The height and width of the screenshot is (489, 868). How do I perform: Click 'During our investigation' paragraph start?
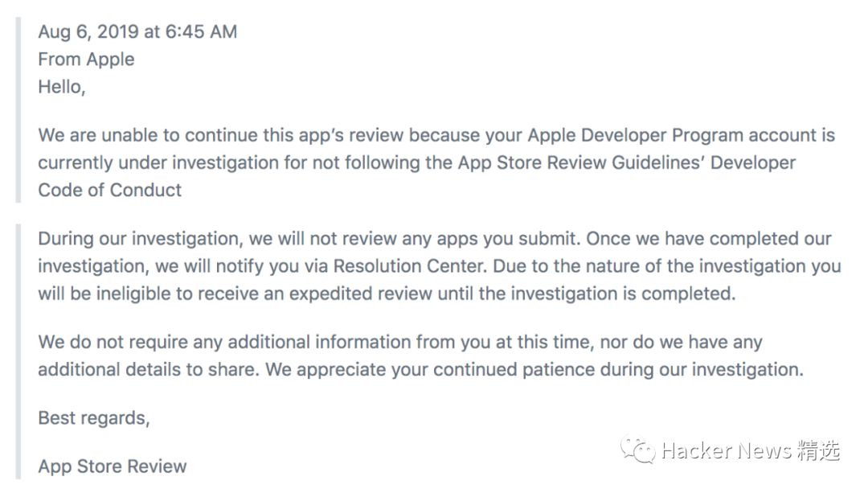(x=140, y=239)
